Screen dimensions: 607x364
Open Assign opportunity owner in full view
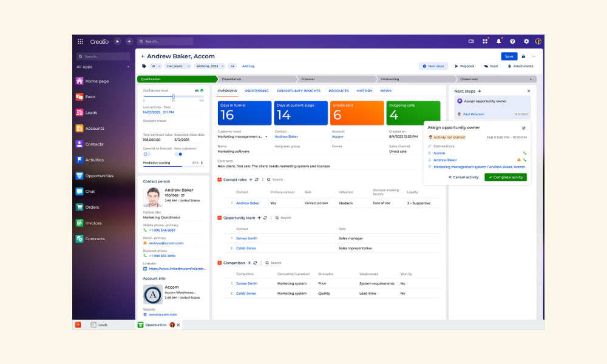[524, 127]
